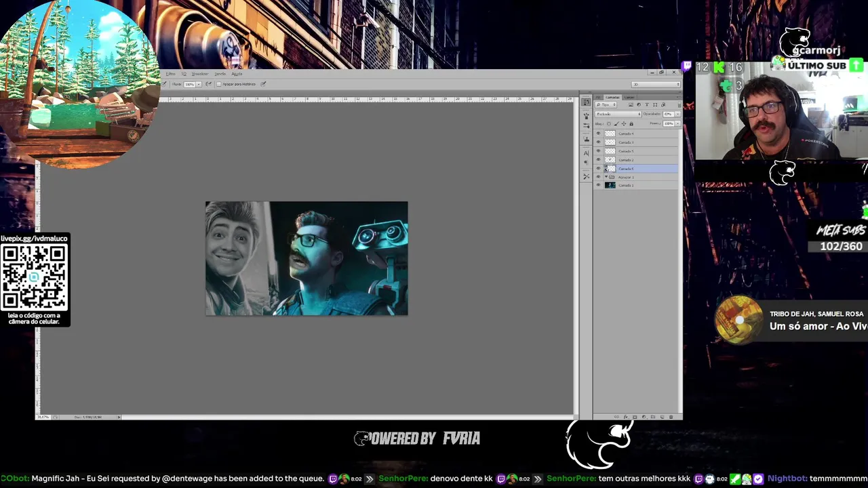Filter layers by shape layer icon

pos(655,105)
